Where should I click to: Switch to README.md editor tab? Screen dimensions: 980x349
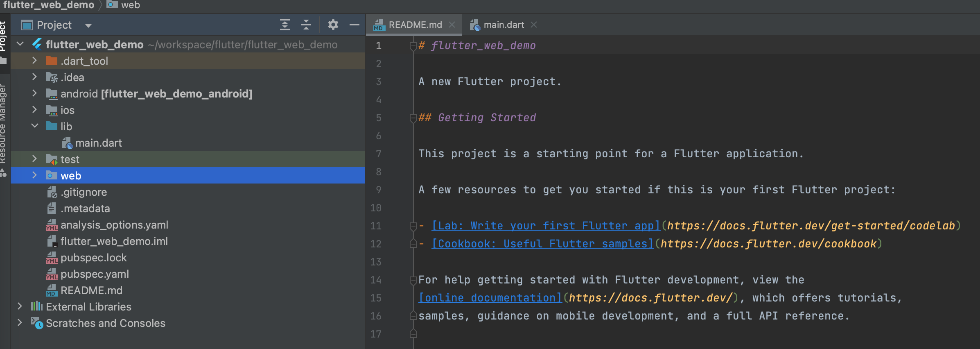click(415, 25)
